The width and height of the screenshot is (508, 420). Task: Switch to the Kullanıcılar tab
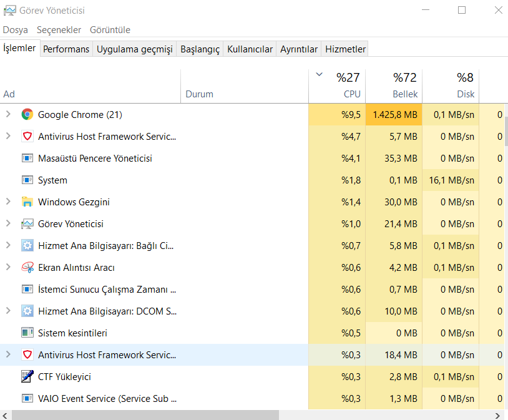coord(250,49)
